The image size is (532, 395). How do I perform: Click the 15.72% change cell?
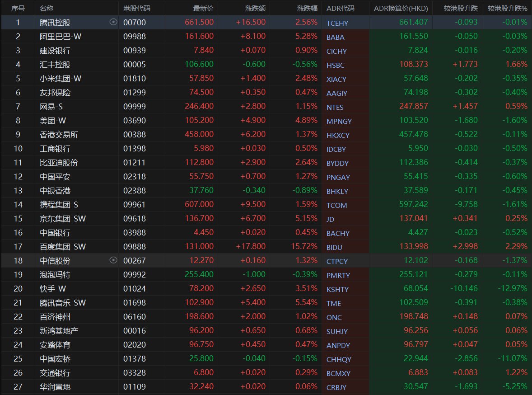click(x=304, y=246)
